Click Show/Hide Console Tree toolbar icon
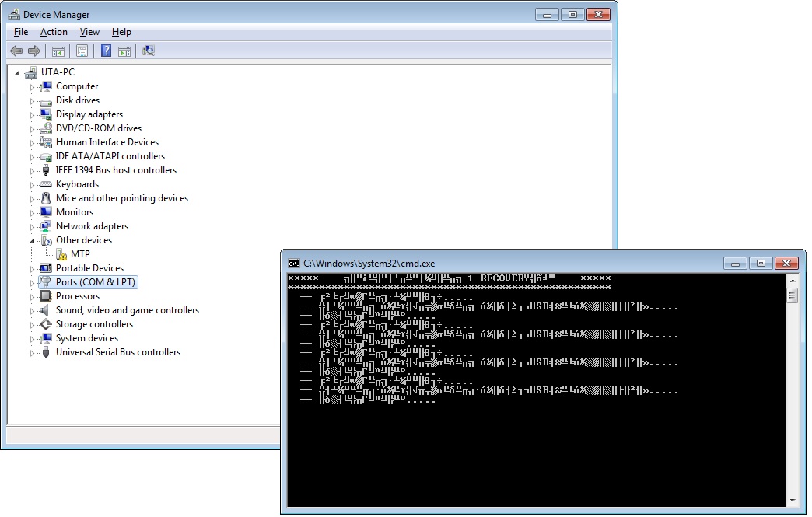This screenshot has height=517, width=812. click(x=58, y=51)
